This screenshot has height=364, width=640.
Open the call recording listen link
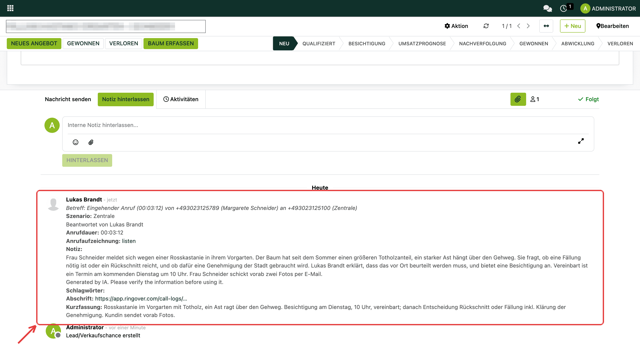click(129, 241)
